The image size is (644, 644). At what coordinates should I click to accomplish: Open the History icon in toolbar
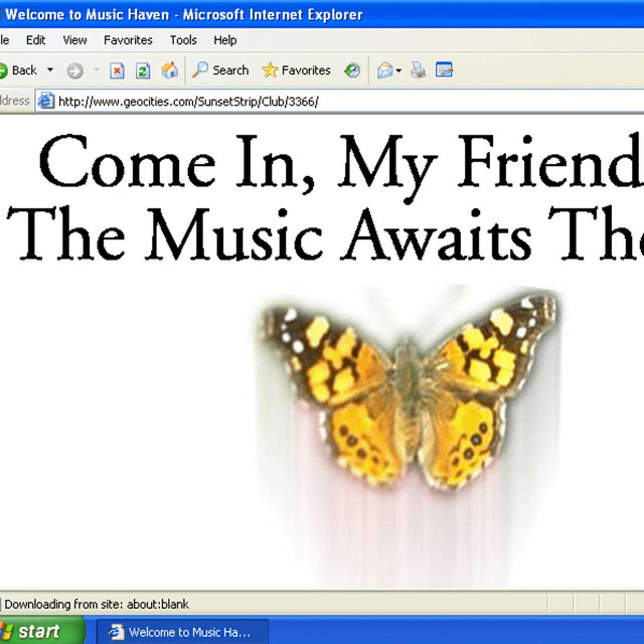[352, 70]
